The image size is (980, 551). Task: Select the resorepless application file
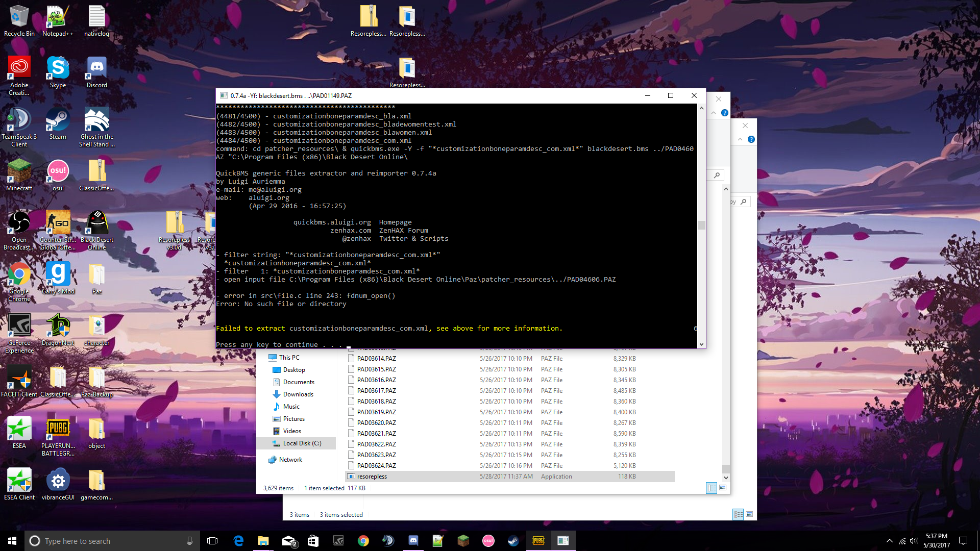372,477
